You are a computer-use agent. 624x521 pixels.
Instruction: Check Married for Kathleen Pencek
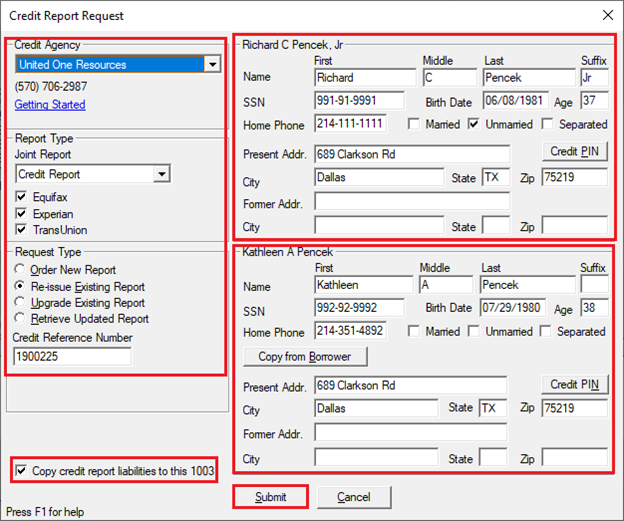click(414, 331)
